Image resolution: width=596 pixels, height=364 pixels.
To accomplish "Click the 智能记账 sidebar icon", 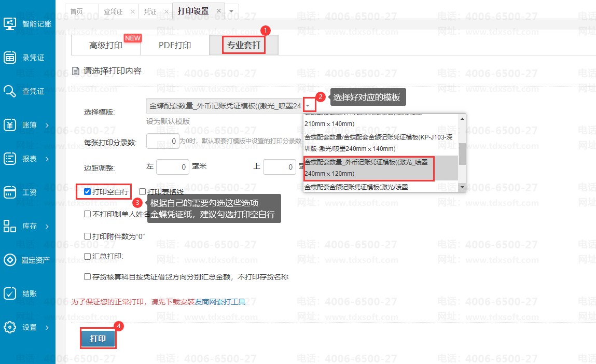I will pyautogui.click(x=10, y=24).
